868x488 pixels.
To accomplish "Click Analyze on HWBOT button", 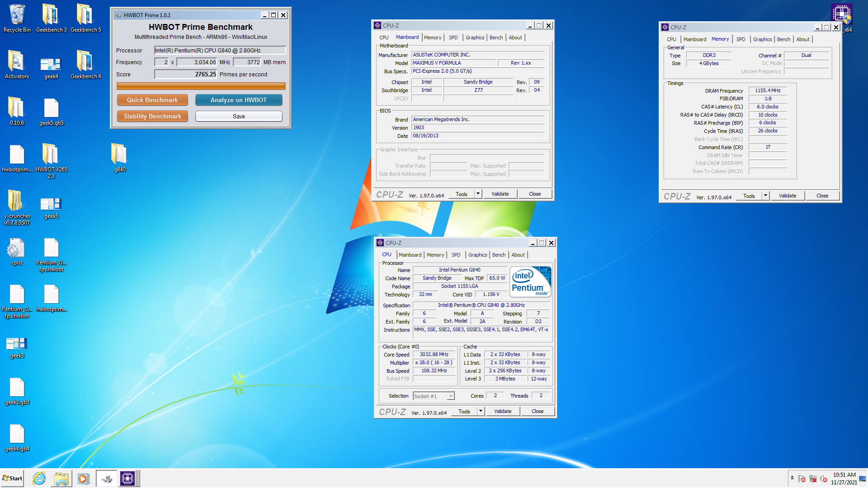I will click(x=239, y=100).
